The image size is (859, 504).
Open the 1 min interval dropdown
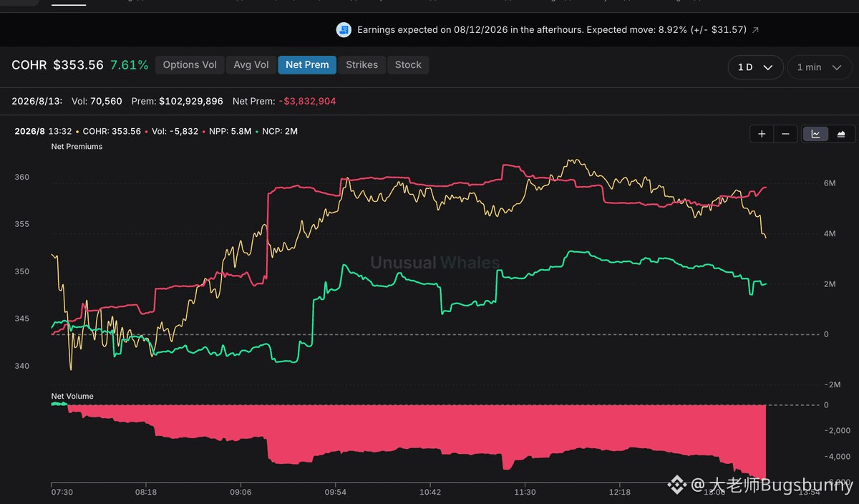point(819,67)
